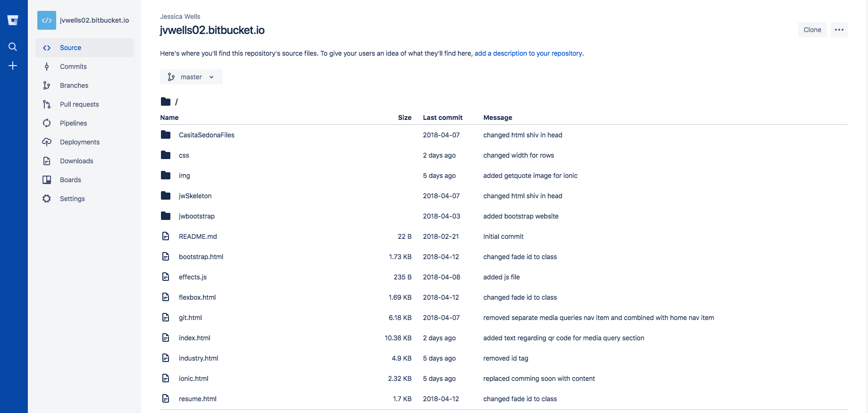
Task: Click the Jessica Wells owner link
Action: click(180, 17)
